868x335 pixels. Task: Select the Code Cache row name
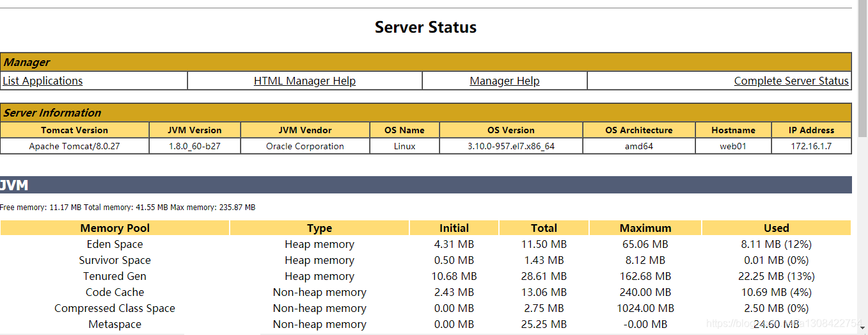coord(115,292)
